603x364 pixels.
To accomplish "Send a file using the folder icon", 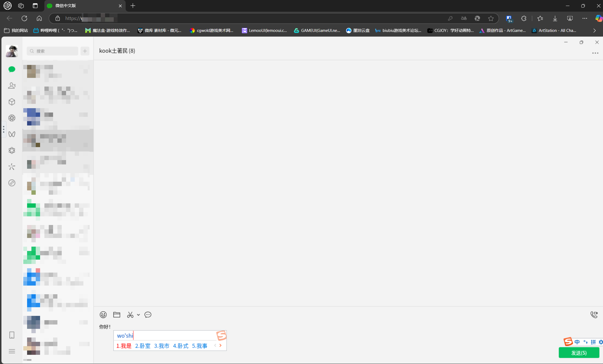I will [x=116, y=315].
